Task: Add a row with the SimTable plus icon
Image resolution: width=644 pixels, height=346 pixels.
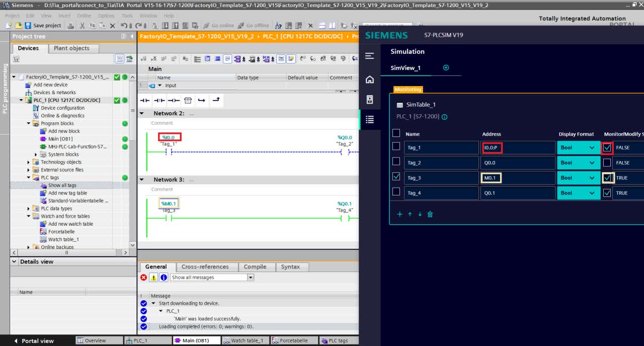Action: point(400,214)
